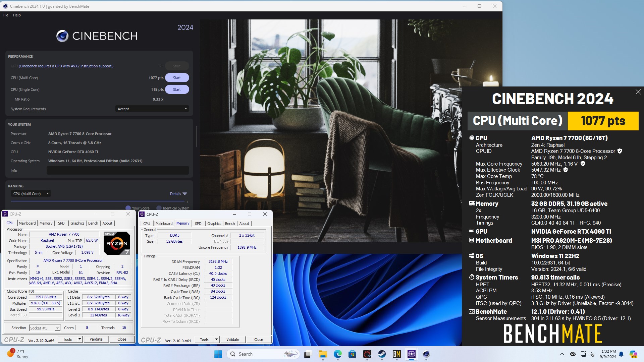This screenshot has height=362, width=644.
Task: Select SPD tab in left CPU-Z window
Action: coord(61,223)
